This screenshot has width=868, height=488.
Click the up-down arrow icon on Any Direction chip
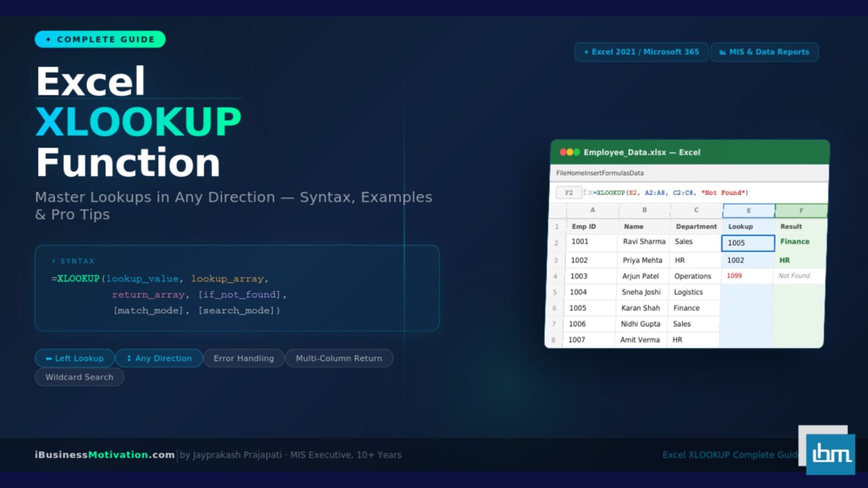pos(128,358)
